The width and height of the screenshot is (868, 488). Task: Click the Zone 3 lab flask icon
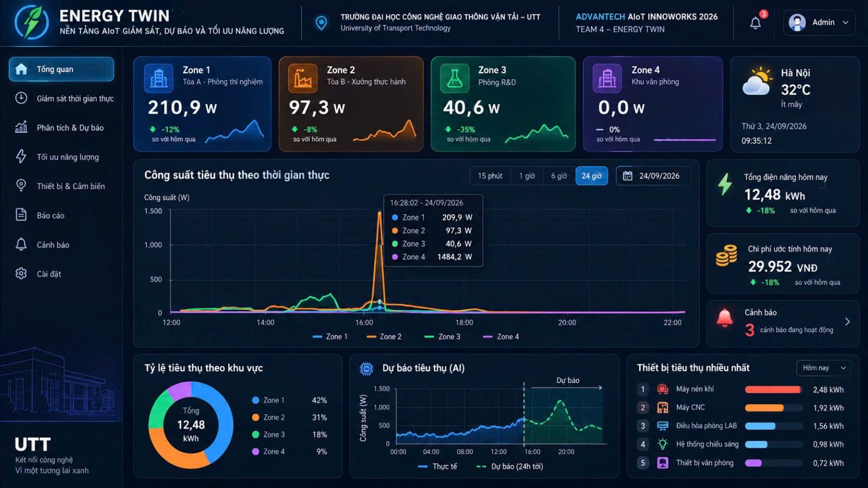tap(455, 78)
